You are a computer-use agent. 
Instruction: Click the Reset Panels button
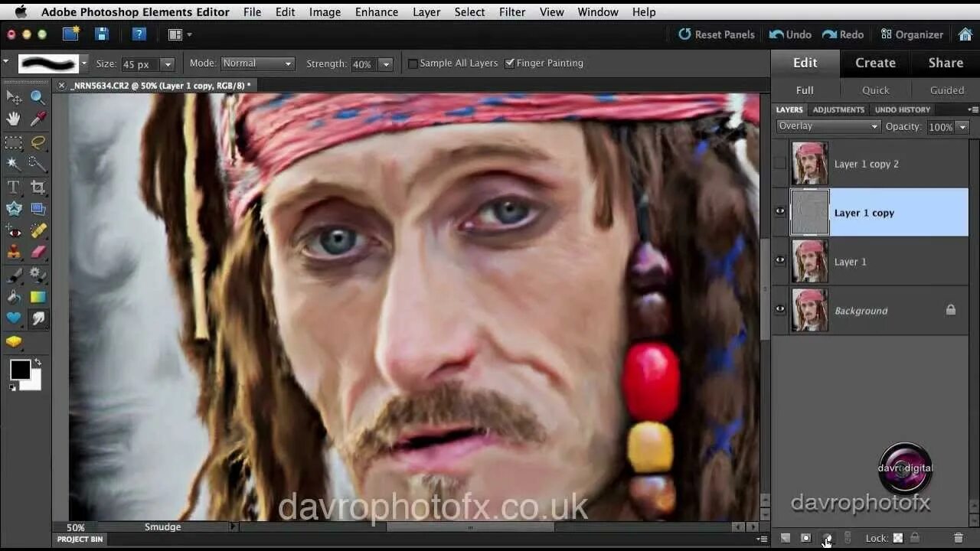point(716,34)
